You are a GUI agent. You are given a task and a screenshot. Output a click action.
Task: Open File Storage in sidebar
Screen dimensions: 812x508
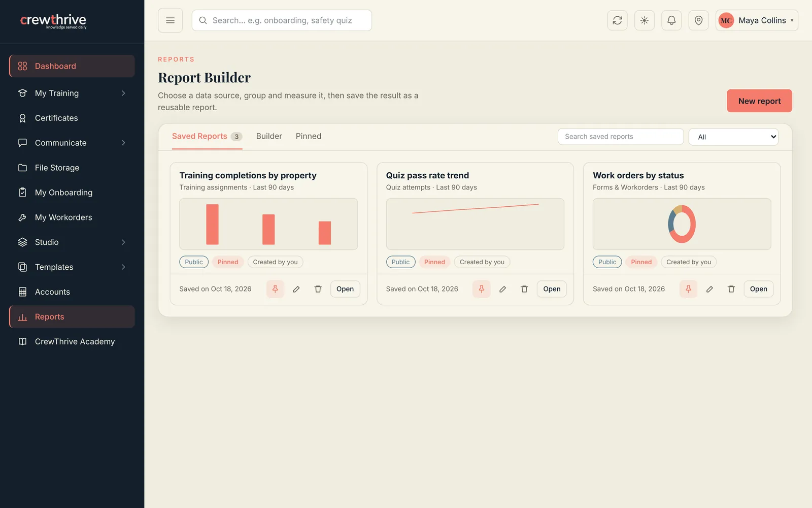click(72, 168)
